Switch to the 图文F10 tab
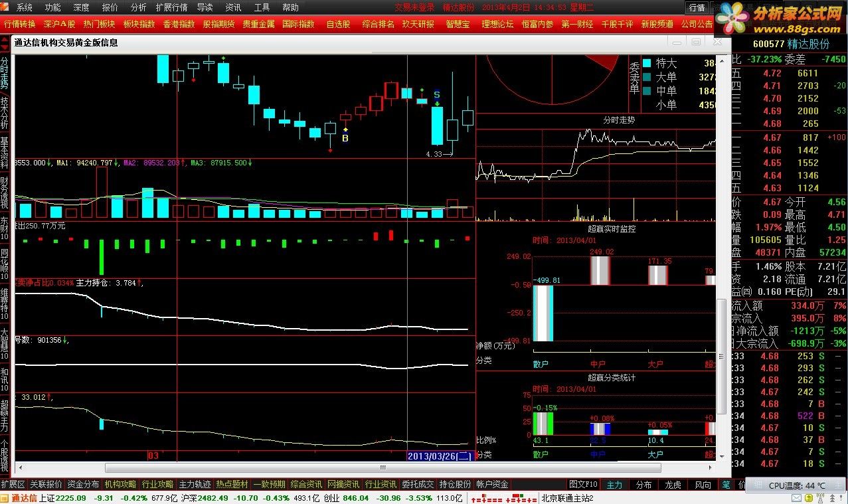The height and width of the screenshot is (504, 848). pyautogui.click(x=584, y=485)
